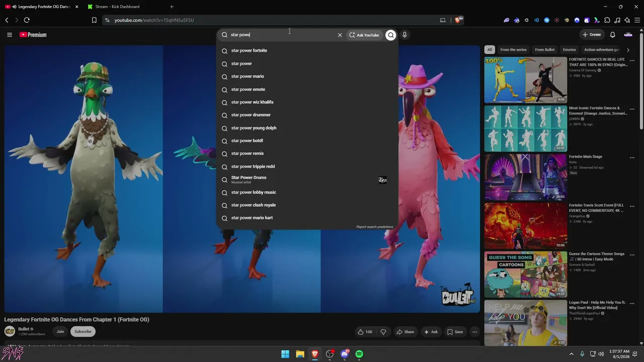
Task: Choose suggestion 'star power young dolph'
Action: (x=307, y=128)
